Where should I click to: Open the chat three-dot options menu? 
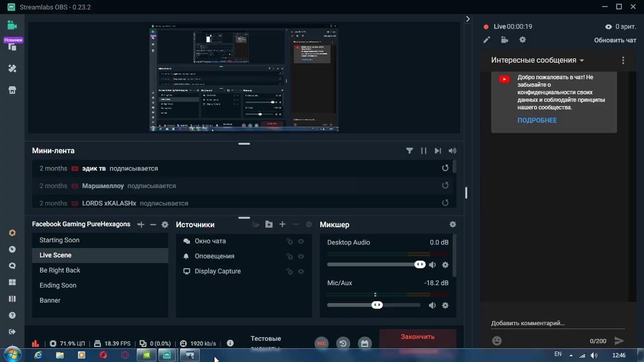623,60
